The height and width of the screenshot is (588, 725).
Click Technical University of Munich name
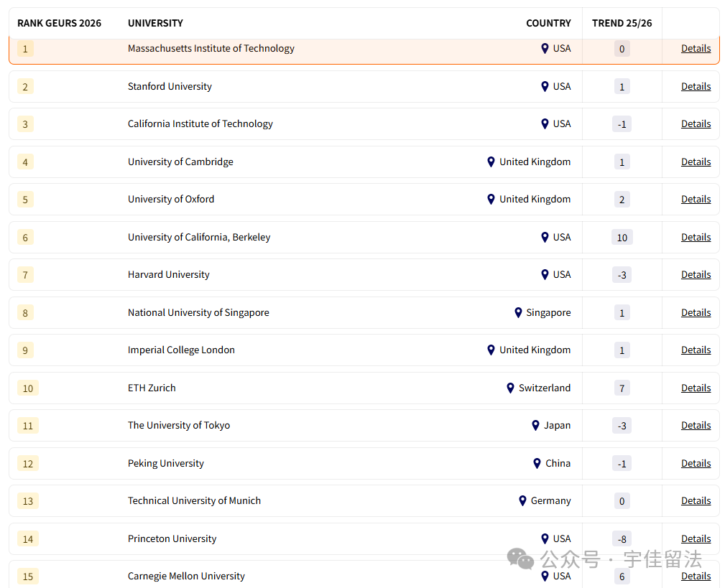point(194,500)
